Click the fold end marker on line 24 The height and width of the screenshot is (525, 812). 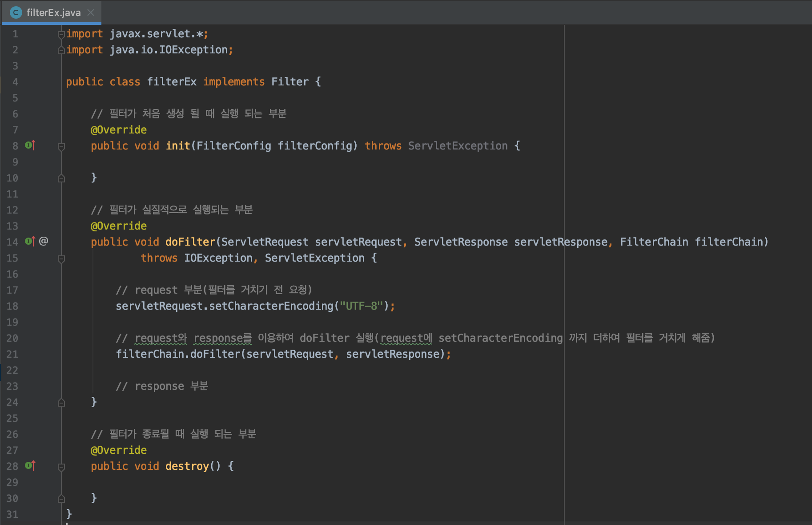click(x=61, y=403)
